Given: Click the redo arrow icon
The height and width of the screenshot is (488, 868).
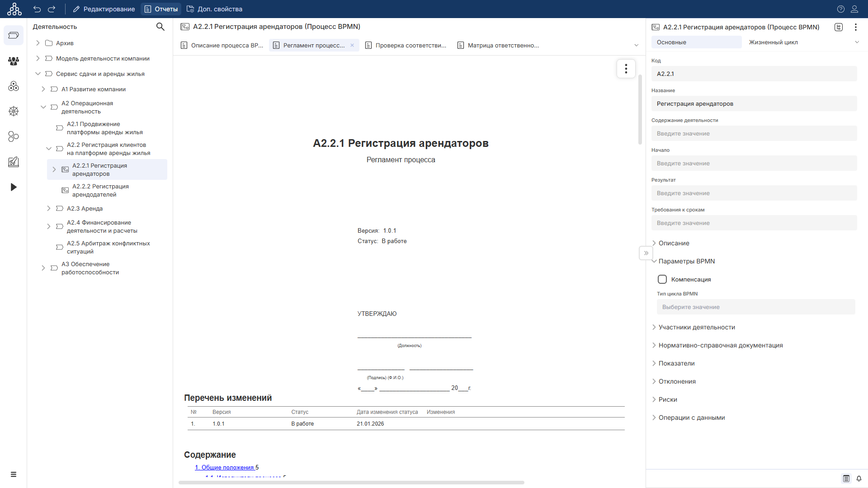Looking at the screenshot, I should coord(52,9).
